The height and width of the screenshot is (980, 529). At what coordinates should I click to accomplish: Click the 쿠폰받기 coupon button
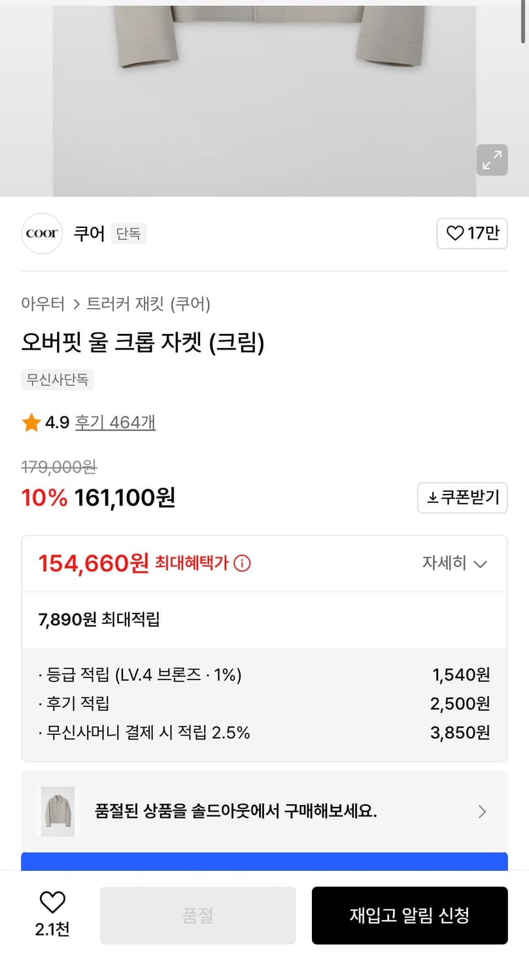[462, 497]
